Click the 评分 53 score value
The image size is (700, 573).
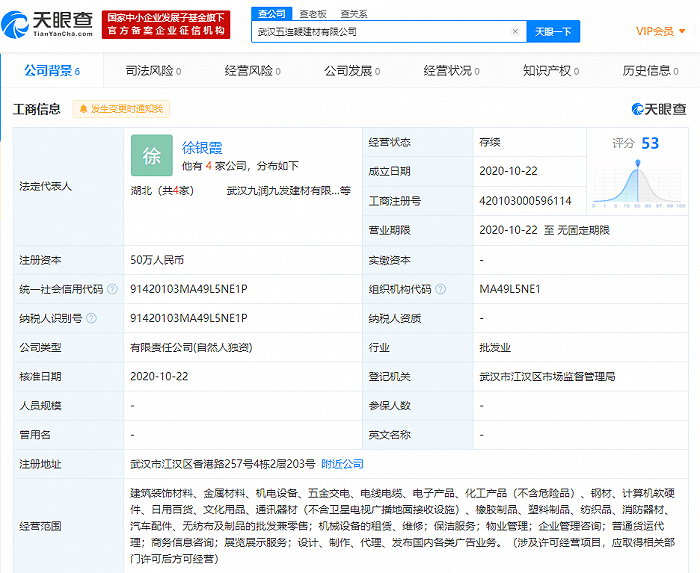[650, 143]
